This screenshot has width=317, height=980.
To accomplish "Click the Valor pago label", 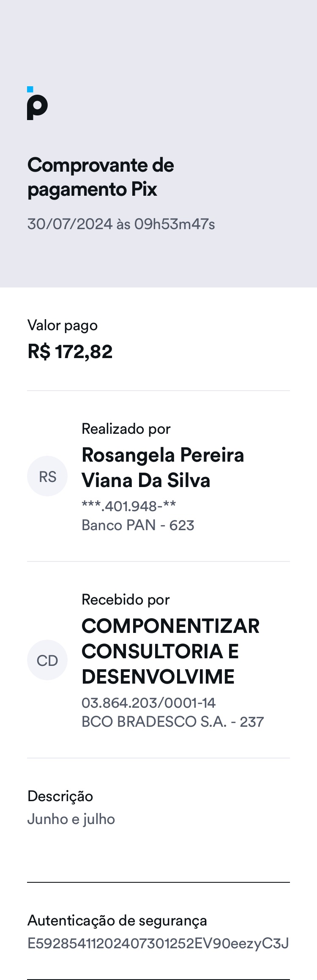I will tap(63, 326).
